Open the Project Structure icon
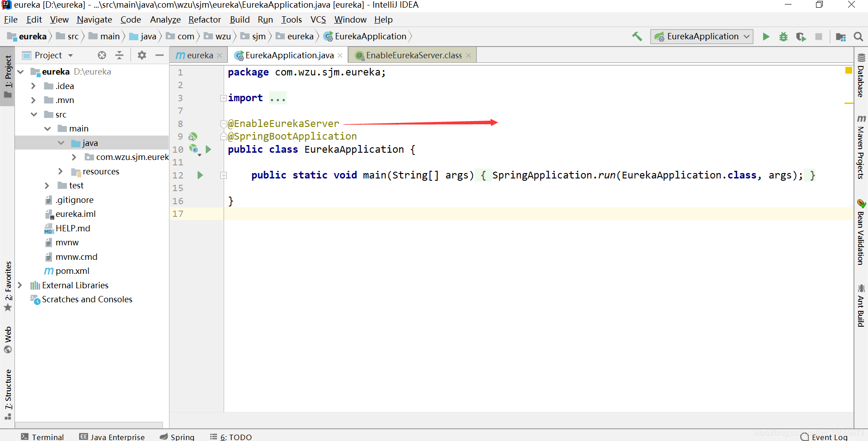 point(841,37)
